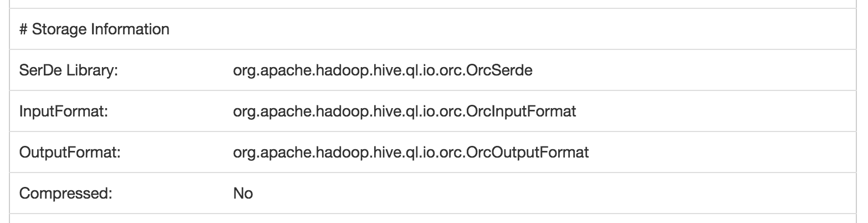Click the 'No' value beside Compressed
This screenshot has width=868, height=223.
coord(243,194)
